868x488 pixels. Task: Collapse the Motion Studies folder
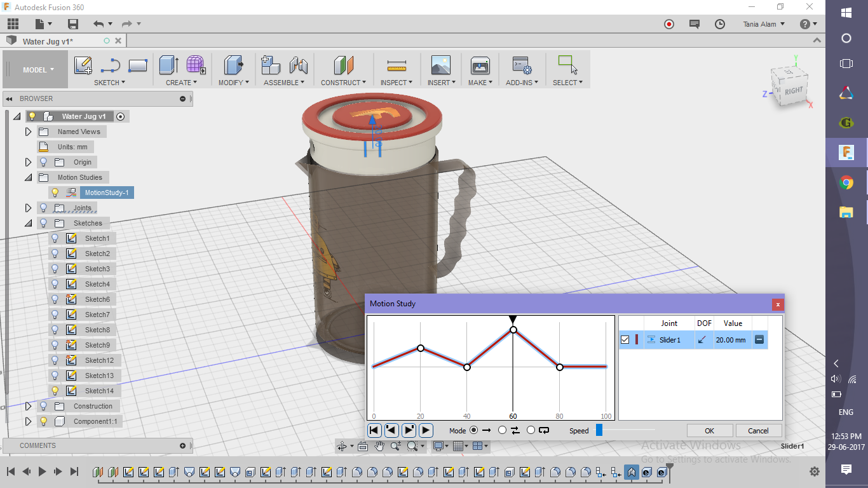(28, 177)
